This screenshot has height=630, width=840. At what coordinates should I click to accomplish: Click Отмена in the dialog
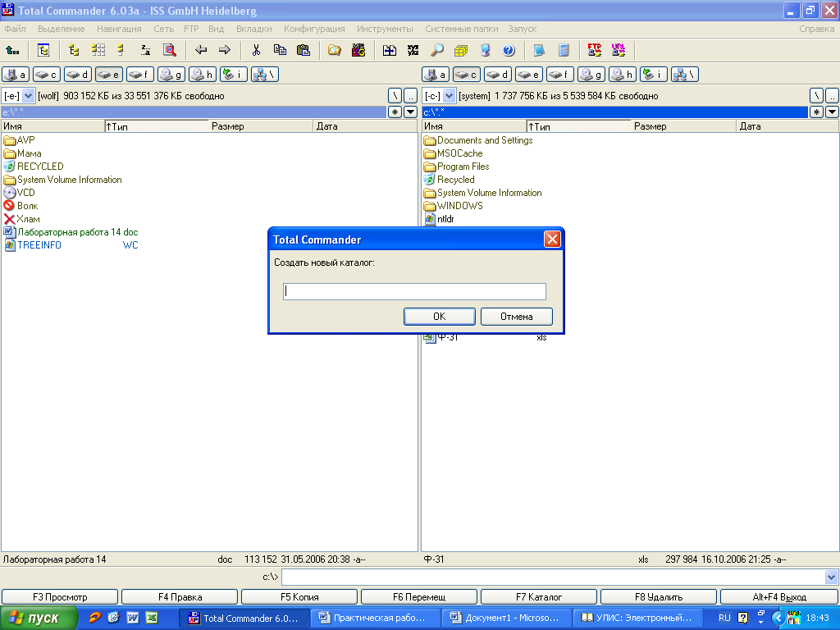click(517, 317)
